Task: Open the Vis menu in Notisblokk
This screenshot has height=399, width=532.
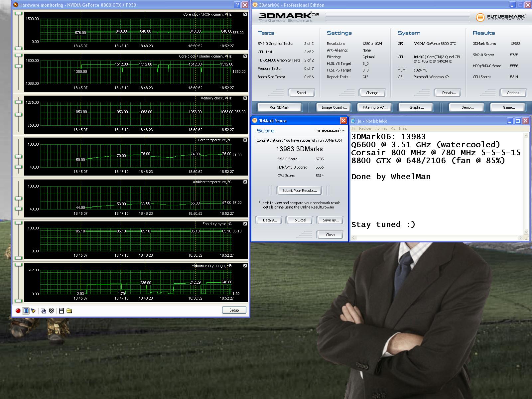Action: click(x=393, y=128)
